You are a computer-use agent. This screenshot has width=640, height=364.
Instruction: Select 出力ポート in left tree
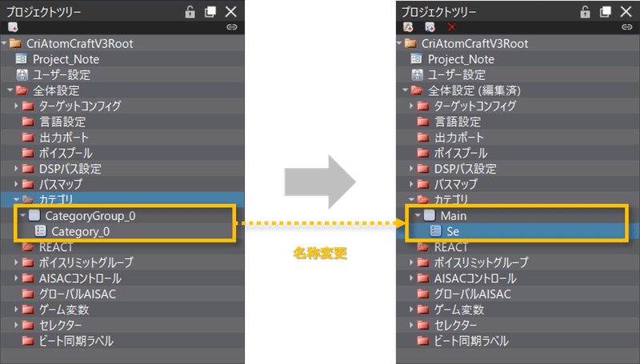pos(64,138)
